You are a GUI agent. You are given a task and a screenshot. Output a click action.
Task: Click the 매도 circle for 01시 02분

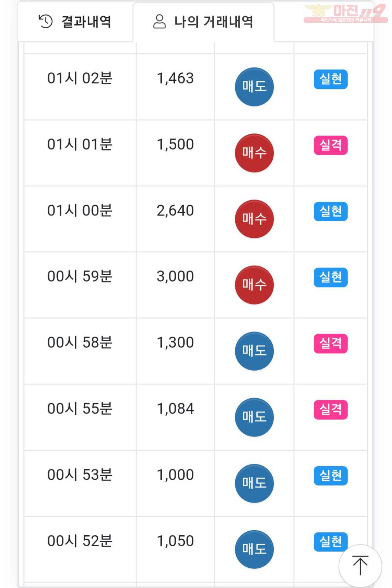254,87
